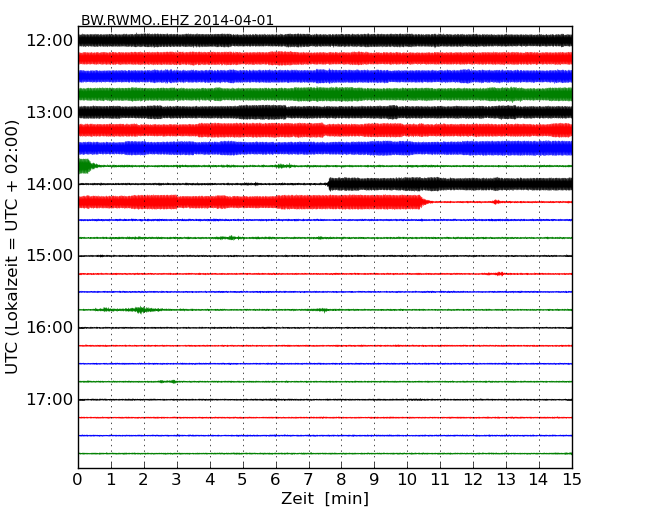The image size is (650, 520).
Task: Click the thin blue 16:30 trace
Action: tap(325, 364)
